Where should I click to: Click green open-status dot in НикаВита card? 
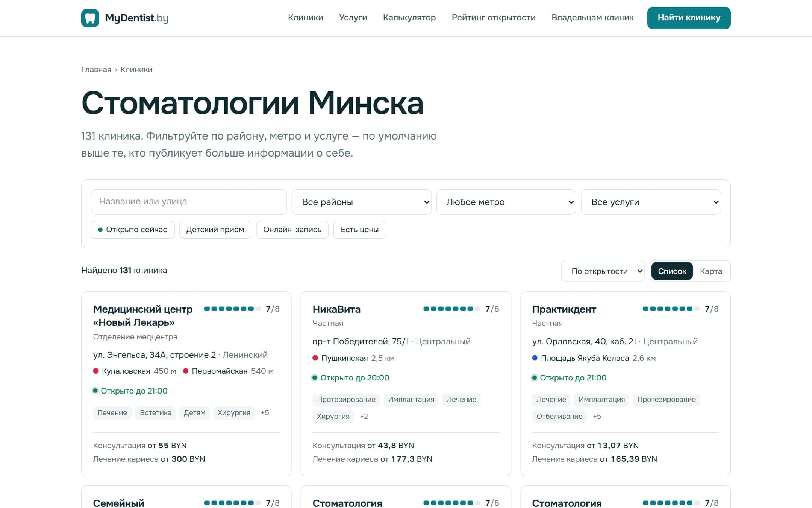pyautogui.click(x=315, y=377)
